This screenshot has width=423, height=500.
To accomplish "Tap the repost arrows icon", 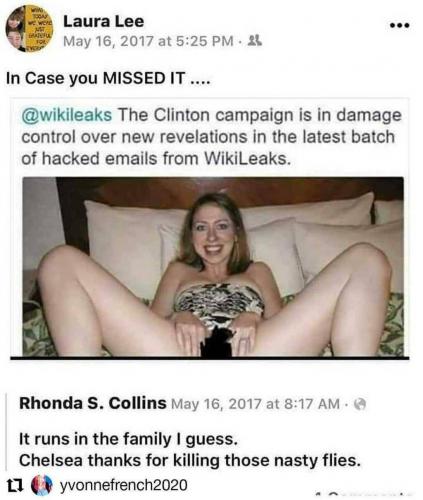I will pyautogui.click(x=15, y=485).
